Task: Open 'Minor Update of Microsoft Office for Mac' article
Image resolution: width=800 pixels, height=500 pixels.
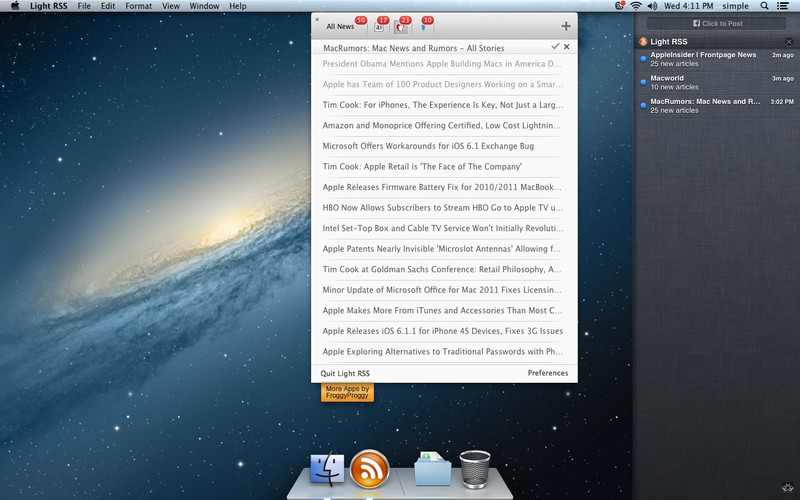Action: coord(442,290)
